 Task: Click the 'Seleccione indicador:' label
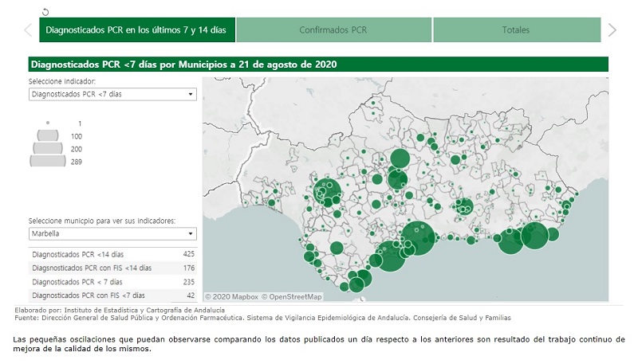(x=62, y=81)
